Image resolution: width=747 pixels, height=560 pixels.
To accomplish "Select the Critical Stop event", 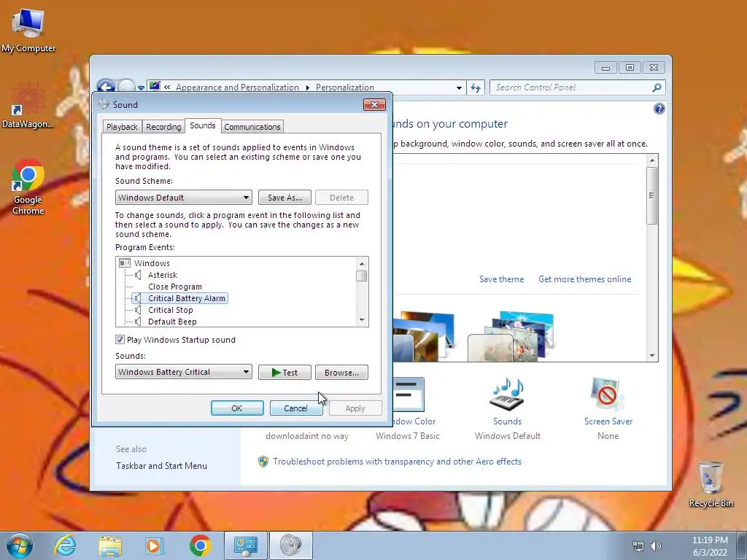I will tap(170, 310).
